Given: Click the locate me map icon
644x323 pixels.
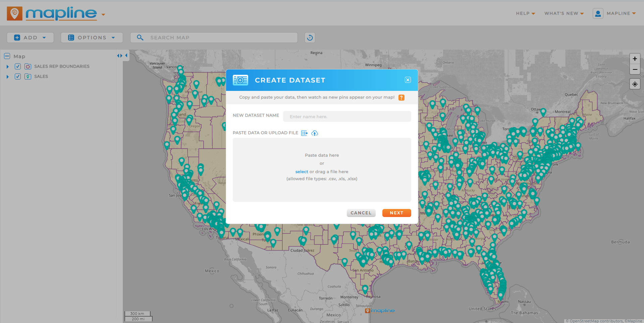Looking at the screenshot, I should point(635,84).
